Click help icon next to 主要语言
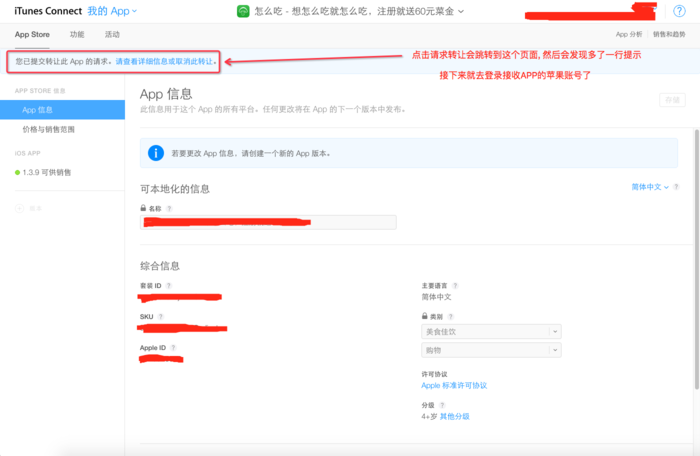 point(456,286)
